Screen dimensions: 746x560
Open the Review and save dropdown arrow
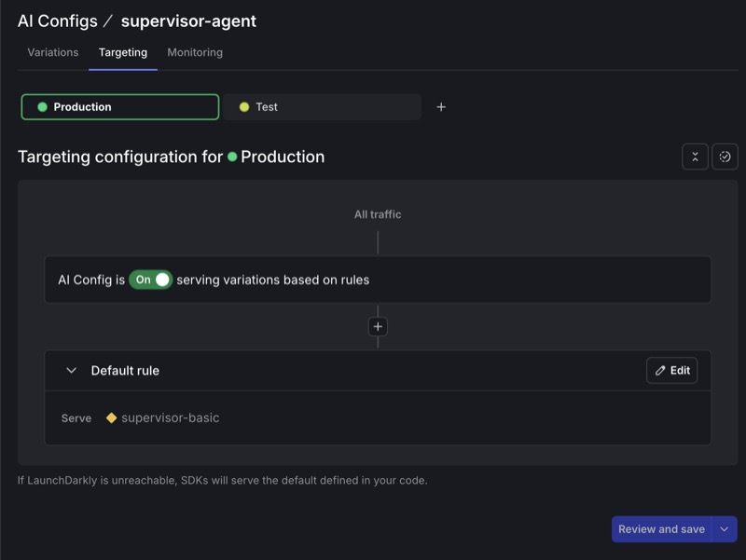(725, 529)
